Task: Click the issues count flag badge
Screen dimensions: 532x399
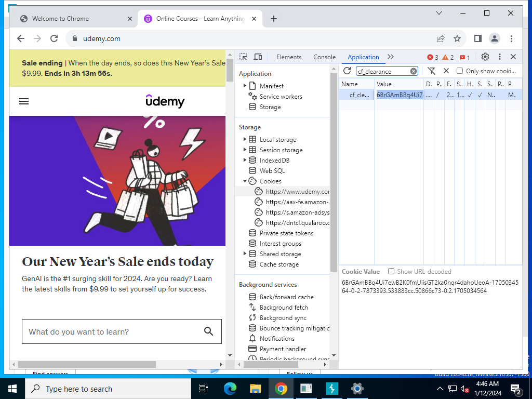Action: [x=465, y=57]
